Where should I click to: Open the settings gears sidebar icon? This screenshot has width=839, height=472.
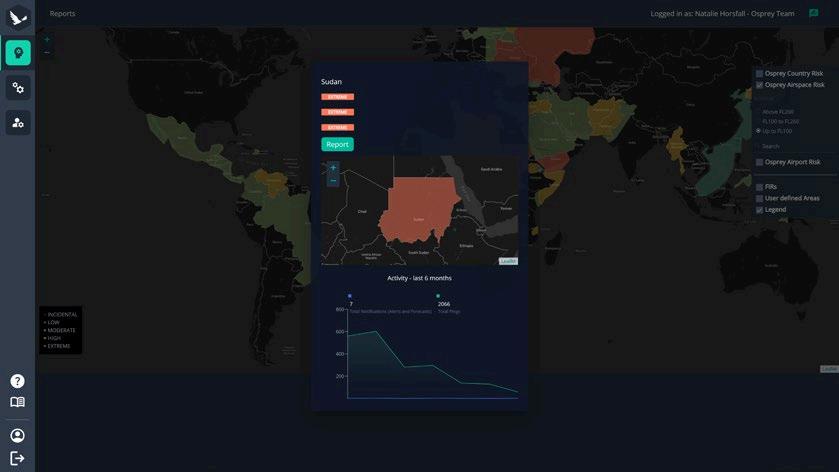click(18, 88)
